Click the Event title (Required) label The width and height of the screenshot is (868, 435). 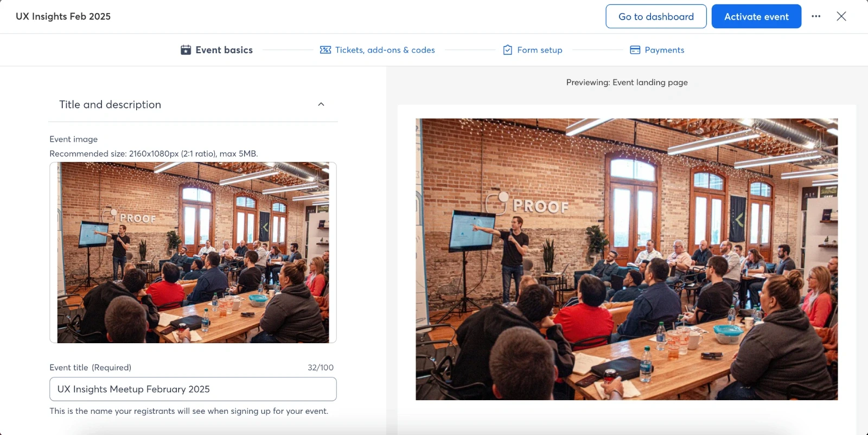coord(90,368)
